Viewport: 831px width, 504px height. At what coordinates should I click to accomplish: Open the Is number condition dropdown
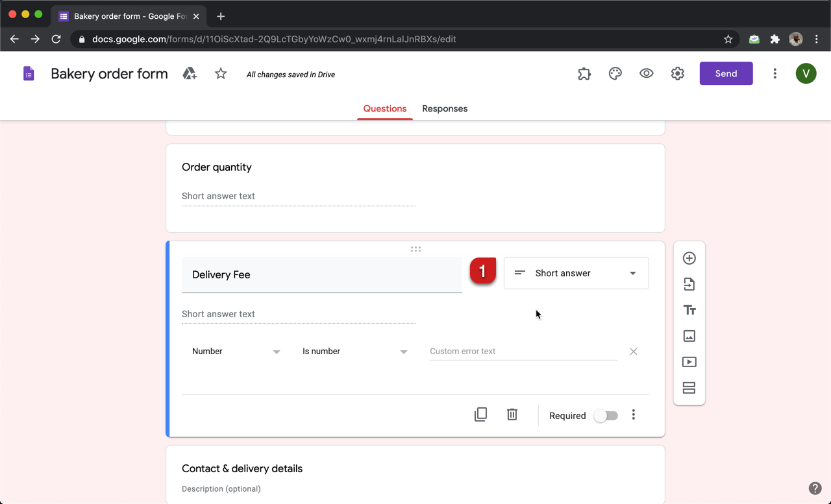tap(356, 351)
